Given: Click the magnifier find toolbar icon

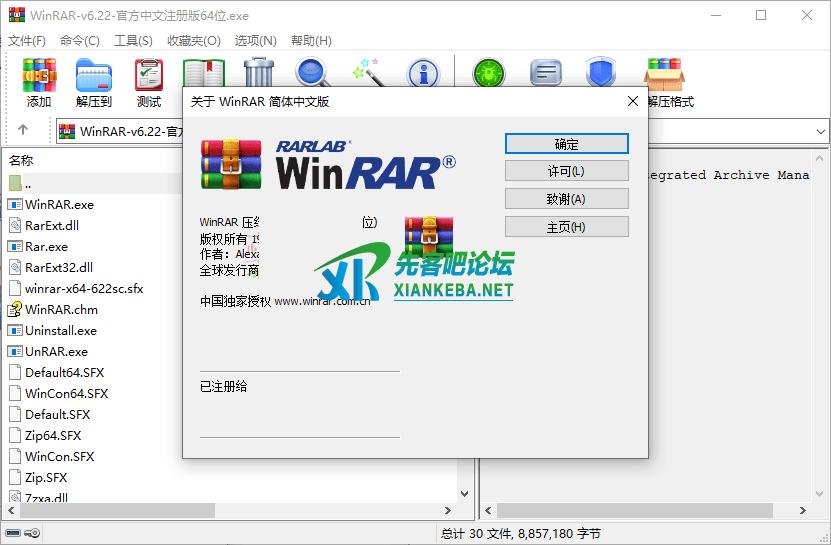Looking at the screenshot, I should pyautogui.click(x=312, y=73).
